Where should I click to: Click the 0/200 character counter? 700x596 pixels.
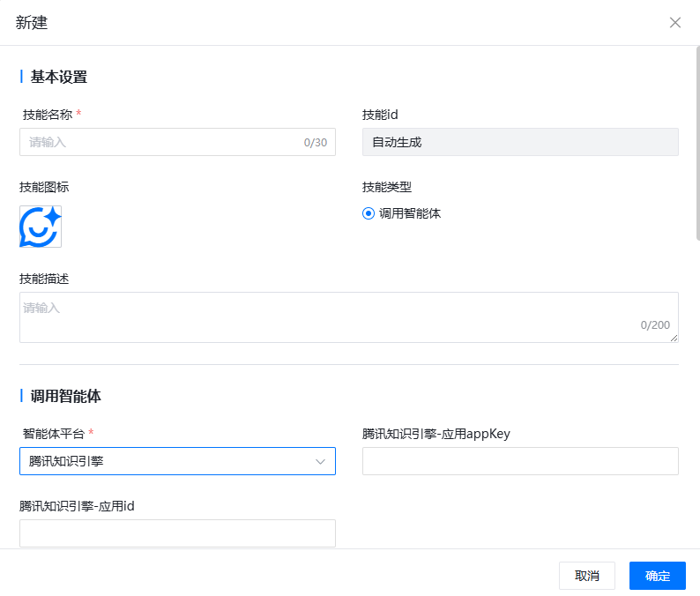pyautogui.click(x=655, y=325)
